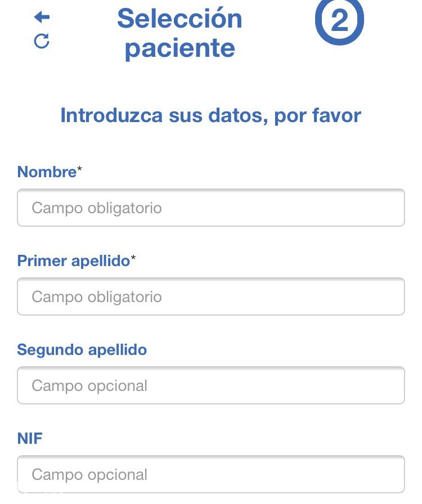
Task: Activate the NIF input field
Action: pyautogui.click(x=211, y=474)
